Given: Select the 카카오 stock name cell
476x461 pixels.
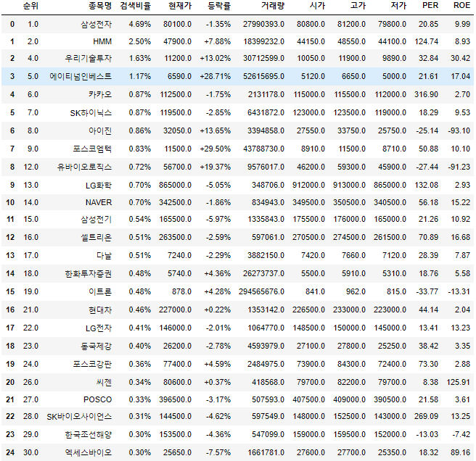Looking at the screenshot, I should [100, 95].
